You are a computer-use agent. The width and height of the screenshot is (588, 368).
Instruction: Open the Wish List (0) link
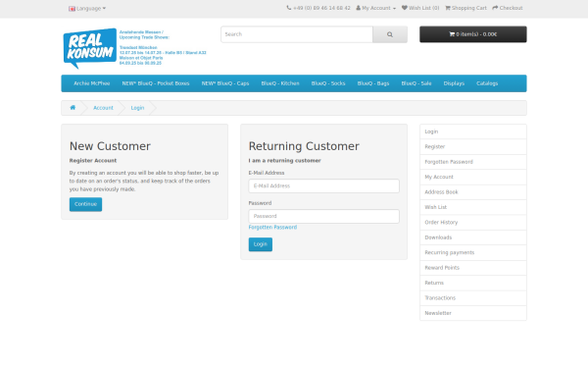coord(420,8)
